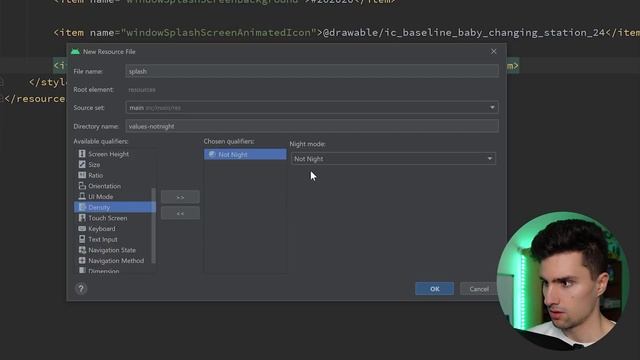This screenshot has height=360, width=640.
Task: Open the Source set dropdown
Action: coord(312,108)
